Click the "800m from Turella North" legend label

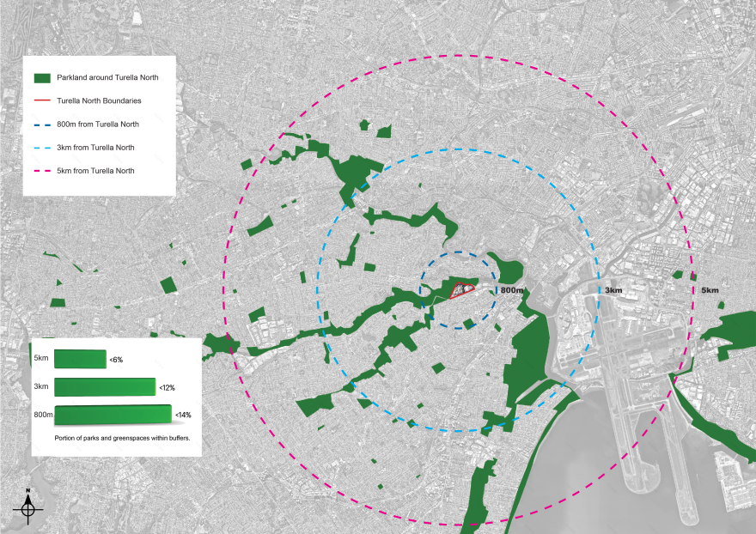pos(97,124)
